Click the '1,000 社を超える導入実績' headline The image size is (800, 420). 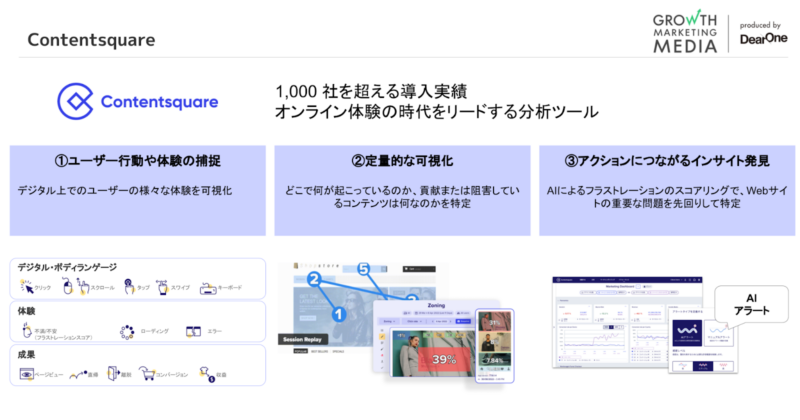(x=371, y=91)
